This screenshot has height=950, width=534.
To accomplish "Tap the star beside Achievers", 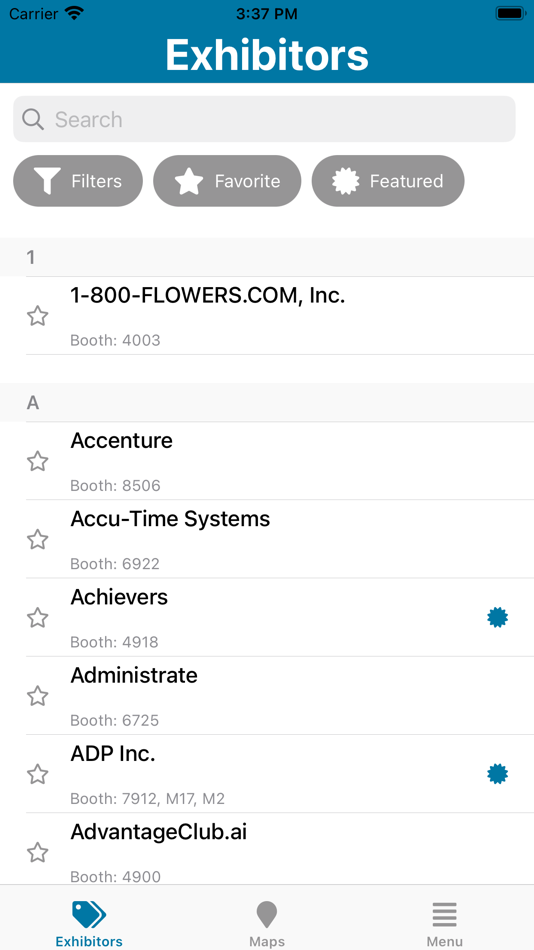I will (38, 617).
